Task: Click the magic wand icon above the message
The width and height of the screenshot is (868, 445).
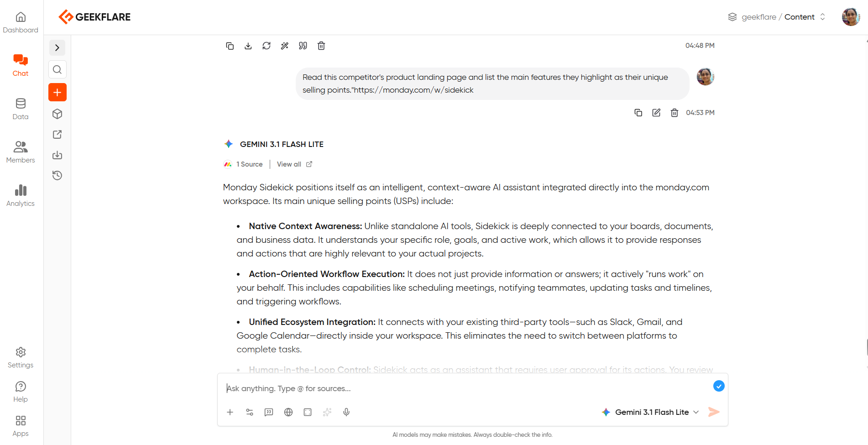Action: pyautogui.click(x=285, y=46)
